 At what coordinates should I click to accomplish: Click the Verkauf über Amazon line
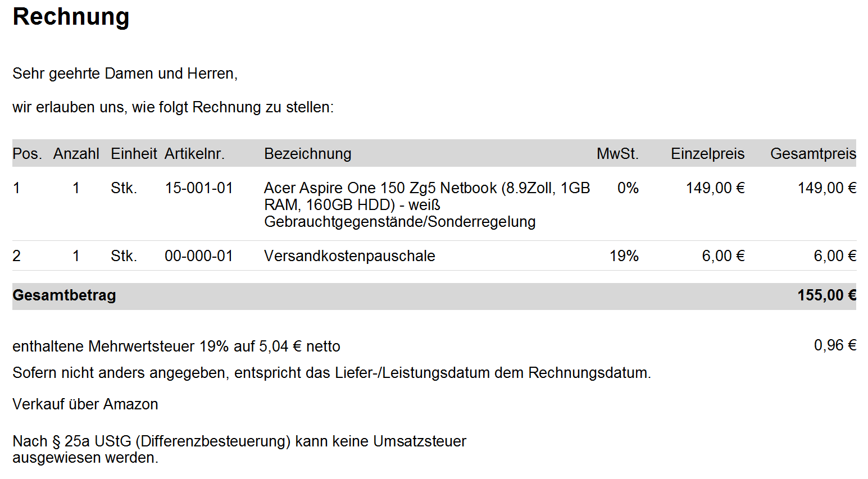(85, 404)
